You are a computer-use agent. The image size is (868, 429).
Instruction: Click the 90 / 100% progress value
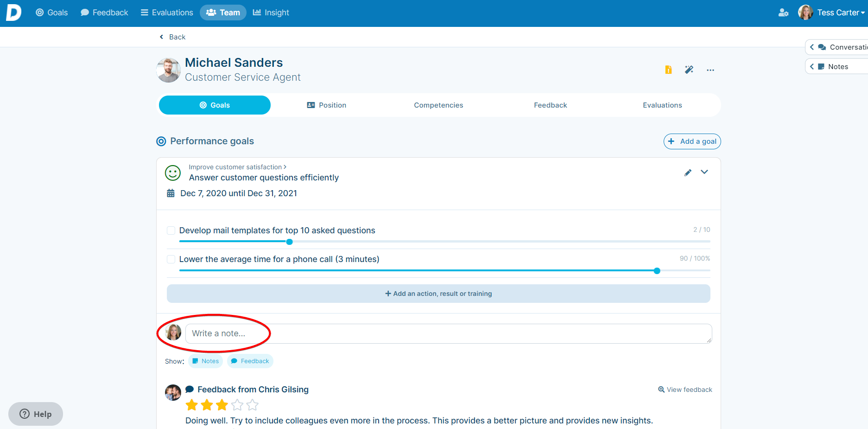pos(695,258)
